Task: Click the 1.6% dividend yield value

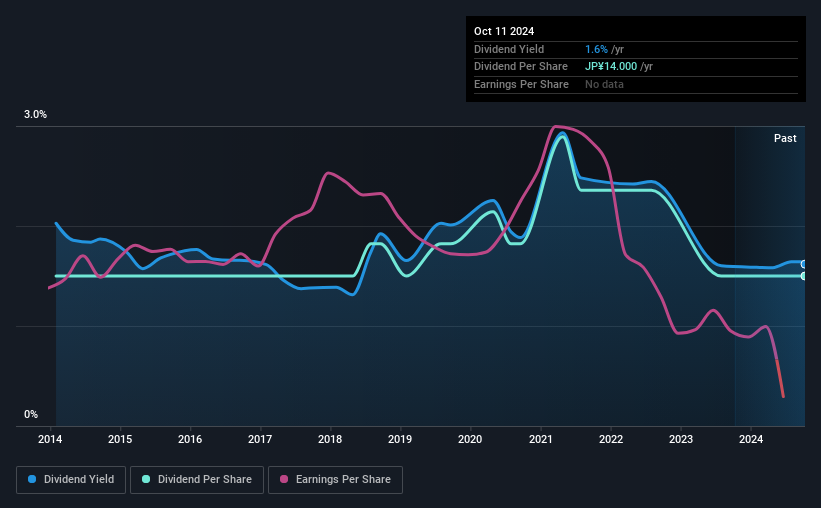Action: point(596,49)
